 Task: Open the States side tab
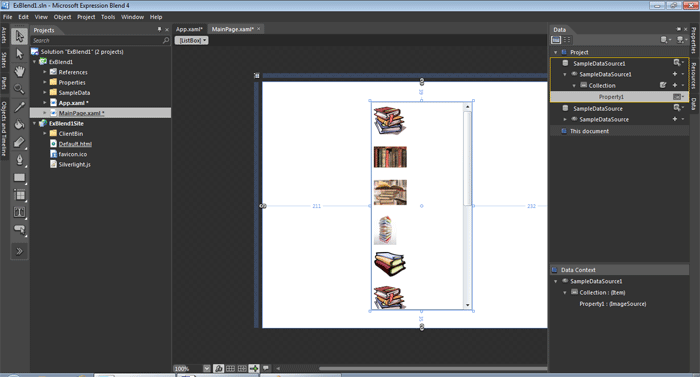coord(4,60)
